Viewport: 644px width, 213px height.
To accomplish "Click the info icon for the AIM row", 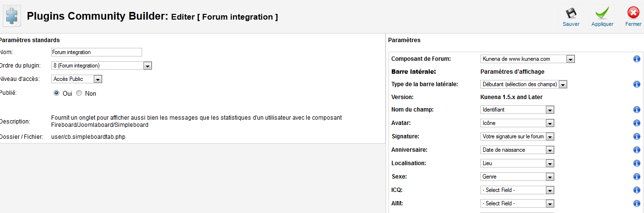I will tap(637, 203).
